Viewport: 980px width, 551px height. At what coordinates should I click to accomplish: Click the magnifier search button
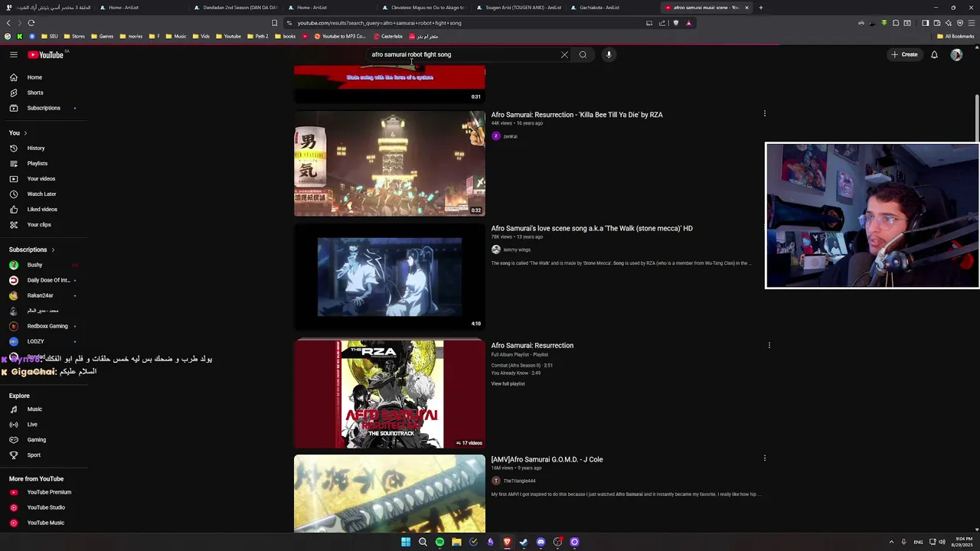point(583,54)
